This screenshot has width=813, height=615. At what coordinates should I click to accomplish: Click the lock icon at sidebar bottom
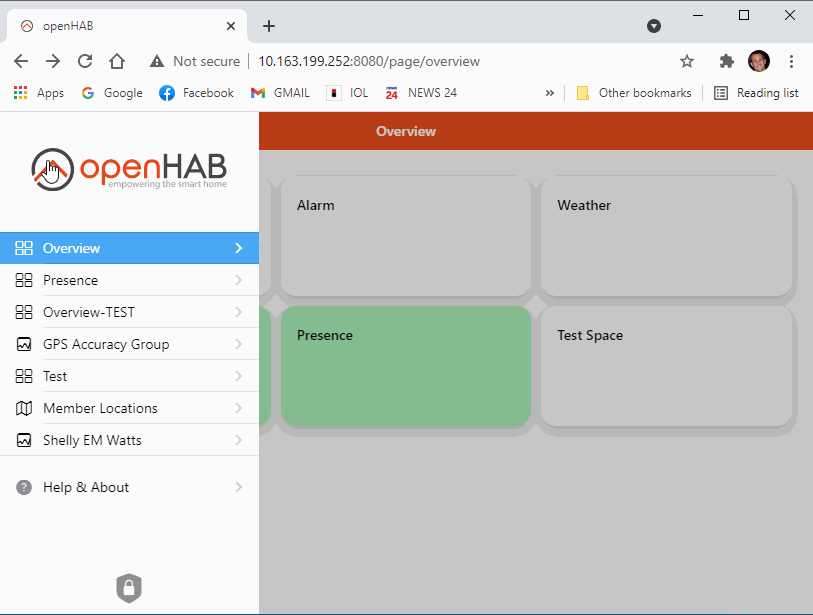(129, 588)
